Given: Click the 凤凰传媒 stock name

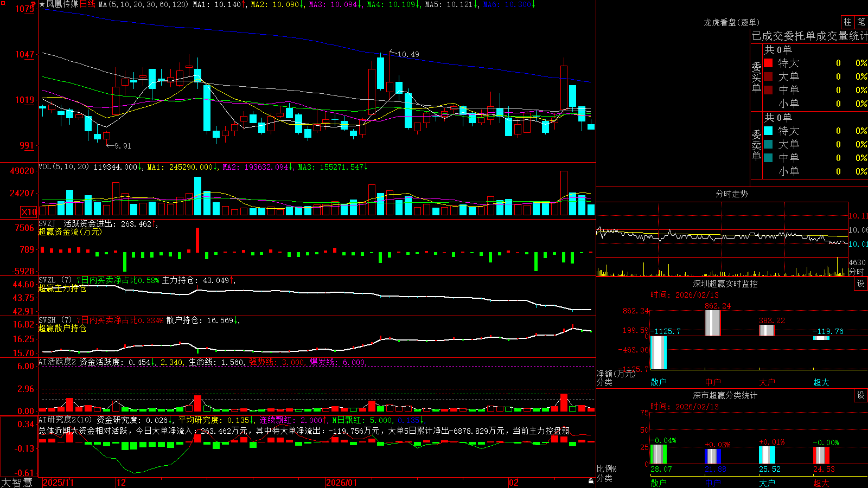Looking at the screenshot, I should pos(62,4).
